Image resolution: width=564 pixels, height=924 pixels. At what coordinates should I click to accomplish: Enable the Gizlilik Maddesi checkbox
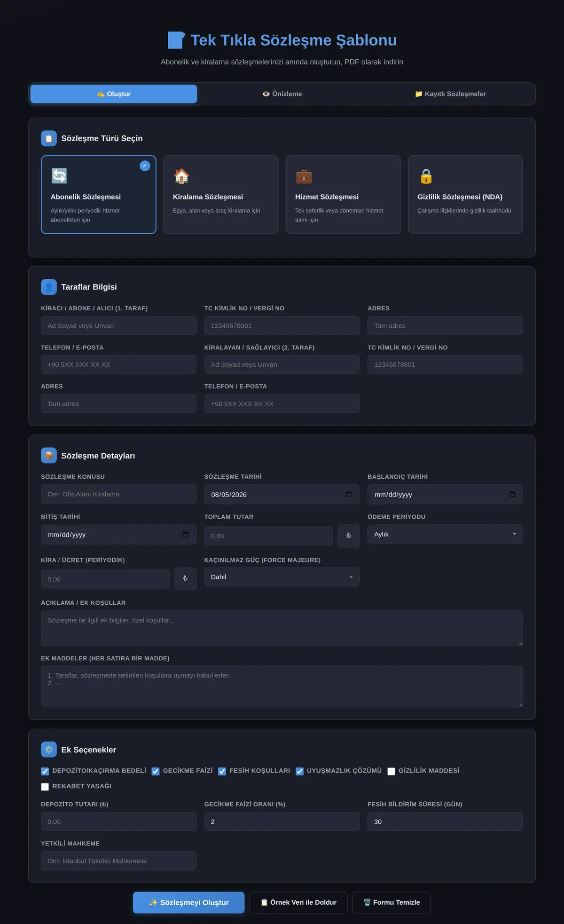tap(391, 771)
